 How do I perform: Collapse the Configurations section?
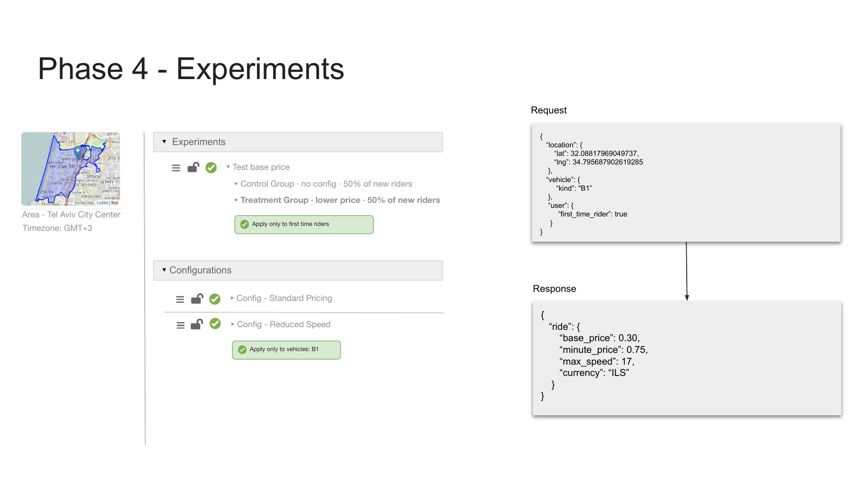click(x=164, y=270)
